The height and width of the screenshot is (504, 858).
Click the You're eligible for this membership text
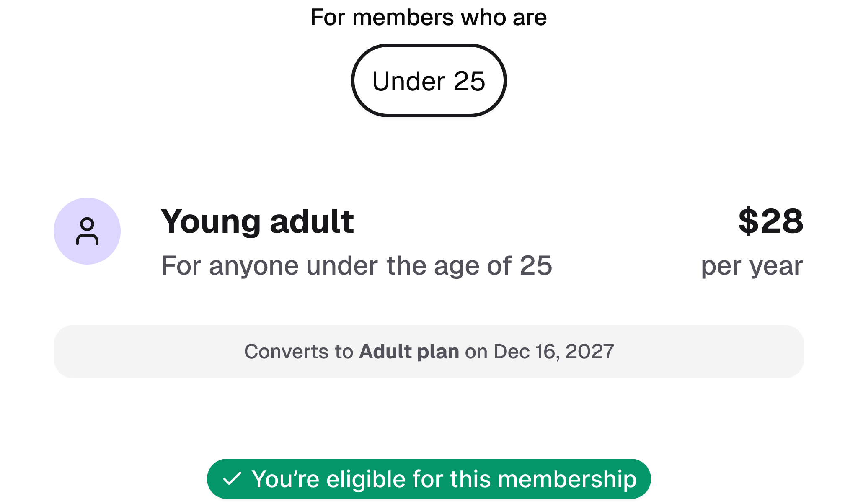[444, 479]
